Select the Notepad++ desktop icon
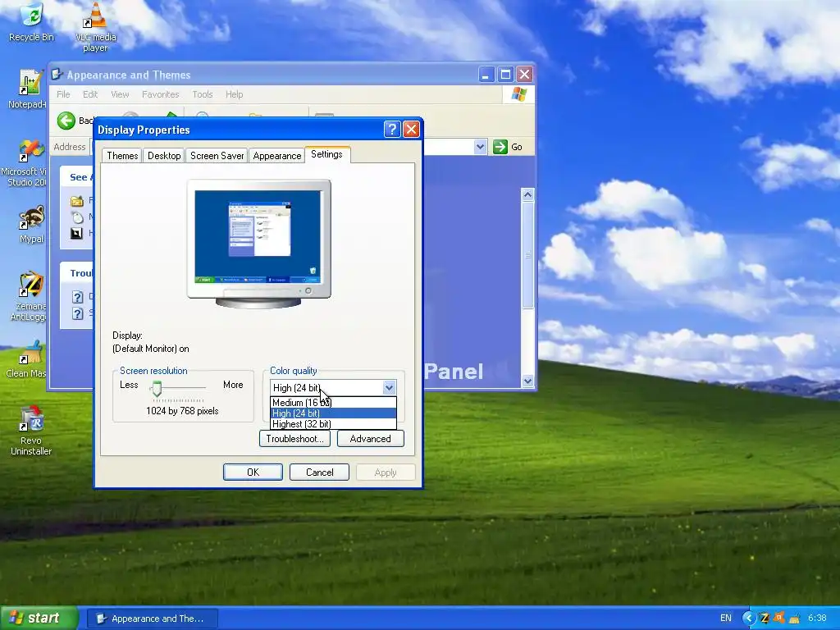This screenshot has width=840, height=630. tap(28, 89)
